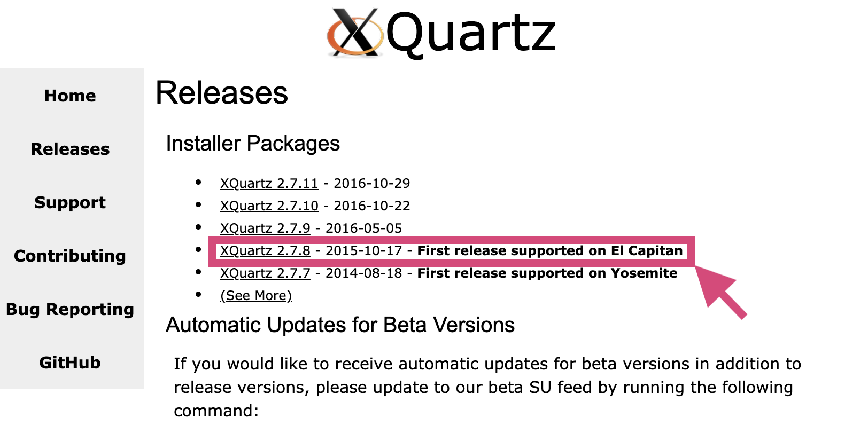Open the XQuartz 2.7.7 Yosemite release link

(265, 273)
